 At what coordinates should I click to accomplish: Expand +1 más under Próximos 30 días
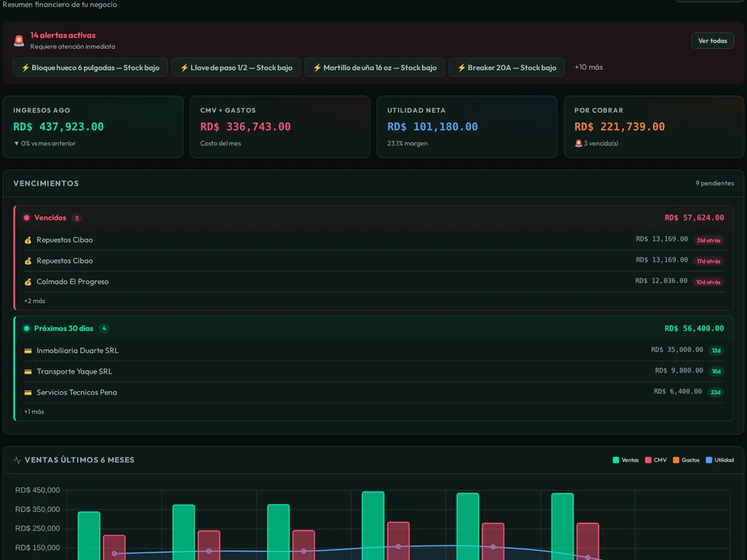pyautogui.click(x=33, y=411)
